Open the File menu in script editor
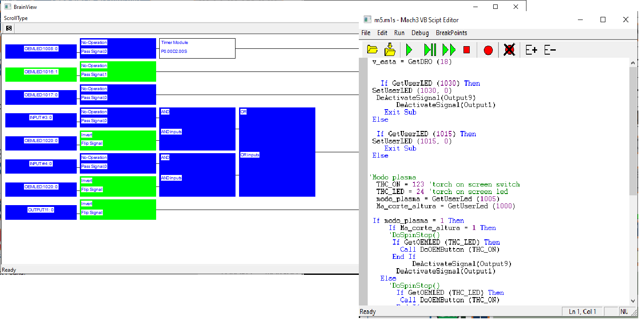644x325 pixels. 366,33
